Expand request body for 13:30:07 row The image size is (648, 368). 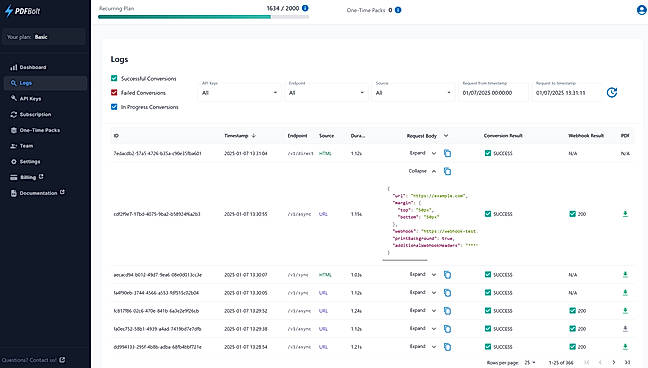[x=423, y=275]
